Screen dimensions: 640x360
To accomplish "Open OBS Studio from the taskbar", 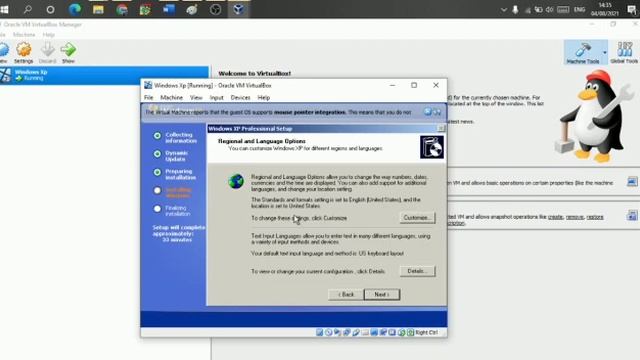I will point(215,9).
